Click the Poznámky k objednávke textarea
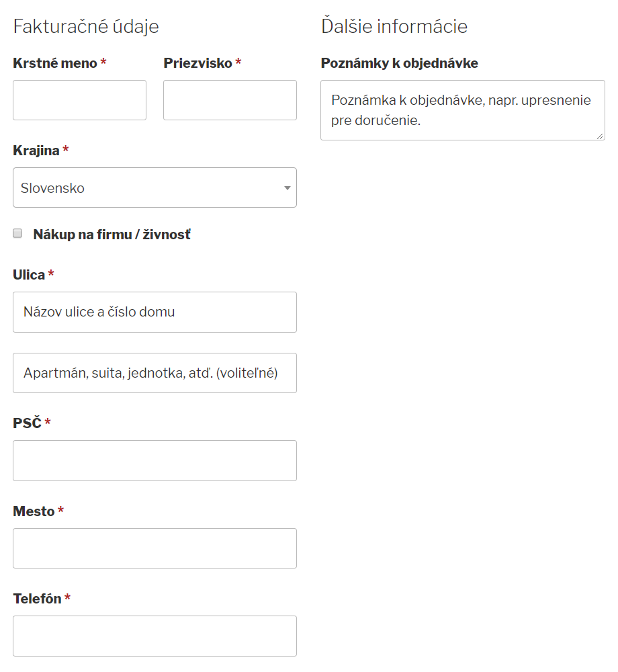Screen dimensions: 618x672 click(462, 110)
